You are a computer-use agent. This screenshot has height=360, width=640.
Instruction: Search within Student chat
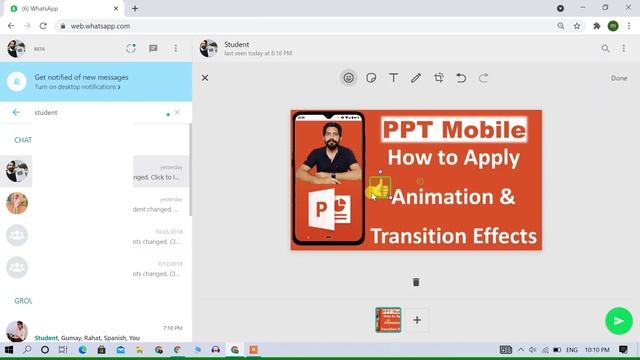click(605, 49)
